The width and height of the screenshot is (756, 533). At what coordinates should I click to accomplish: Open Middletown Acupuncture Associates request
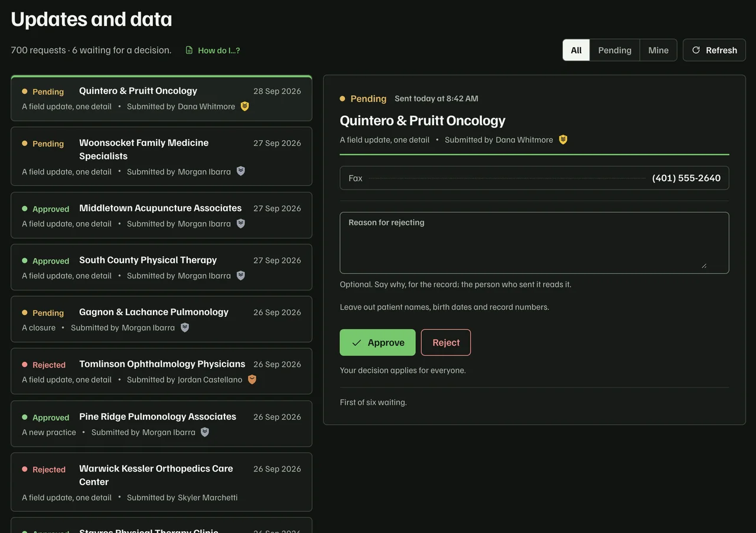[x=161, y=215]
